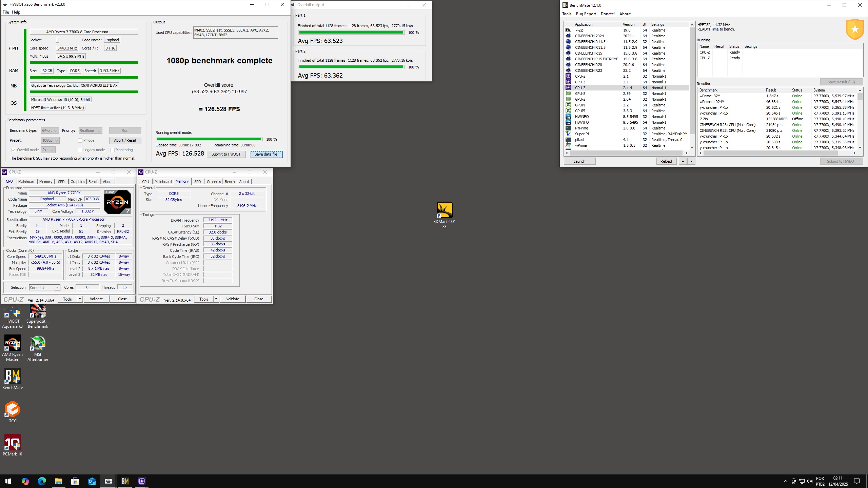Toggle the Pmode checkbox
The image size is (868, 488).
pyautogui.click(x=80, y=140)
